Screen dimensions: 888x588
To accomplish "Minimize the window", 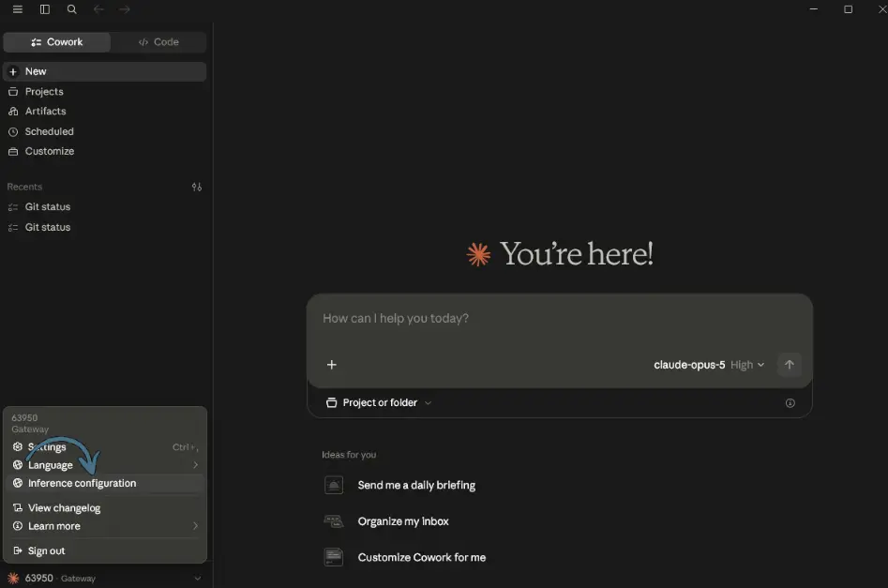I will coord(813,9).
